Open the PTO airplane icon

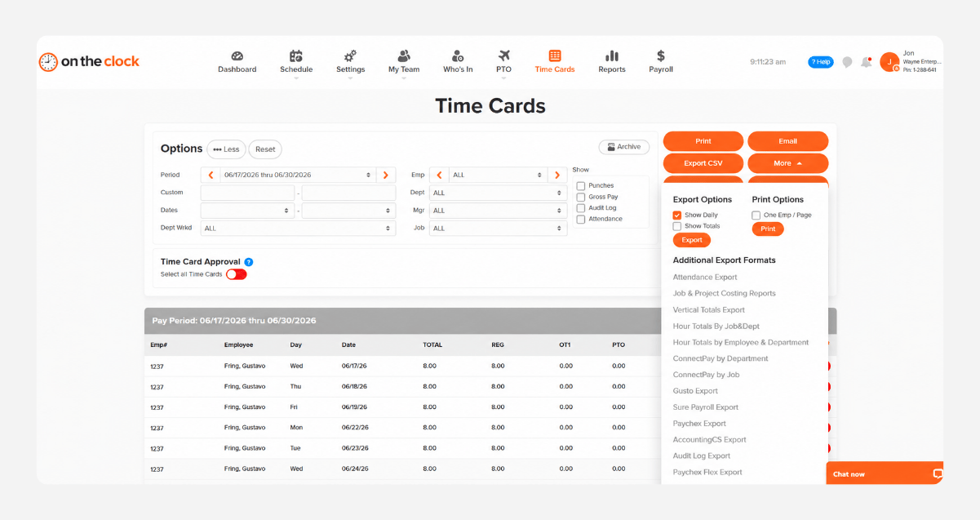pyautogui.click(x=503, y=56)
